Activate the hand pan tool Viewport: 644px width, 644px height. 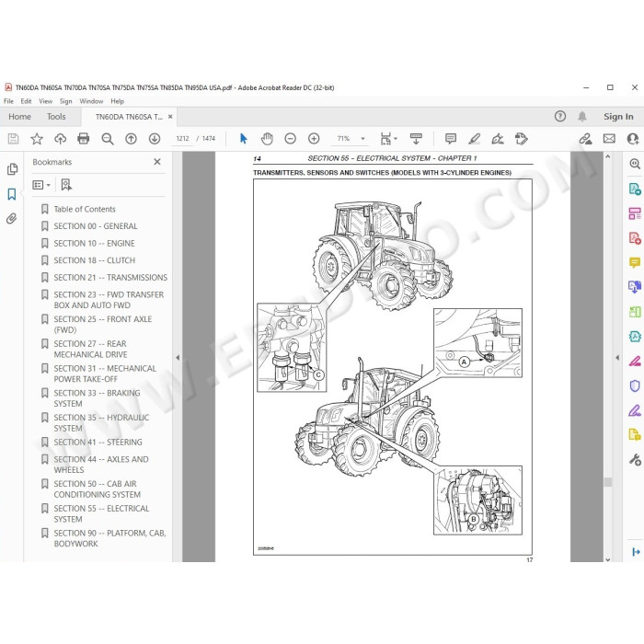point(267,139)
